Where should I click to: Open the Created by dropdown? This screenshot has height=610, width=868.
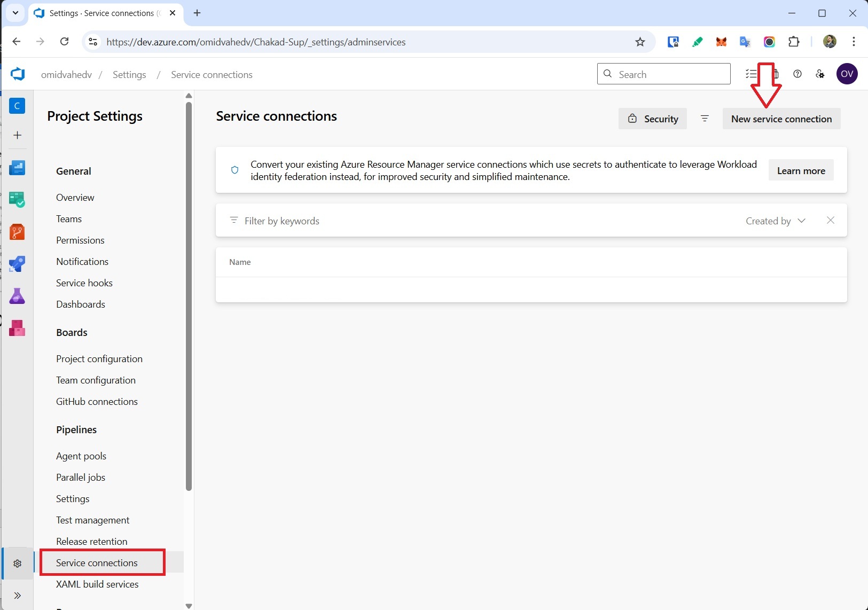[775, 220]
